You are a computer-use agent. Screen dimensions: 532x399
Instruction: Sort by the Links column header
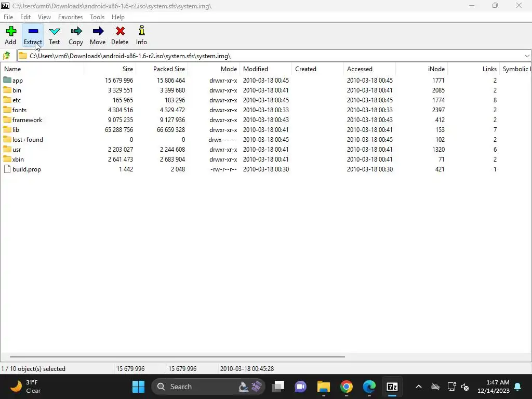click(x=473, y=69)
